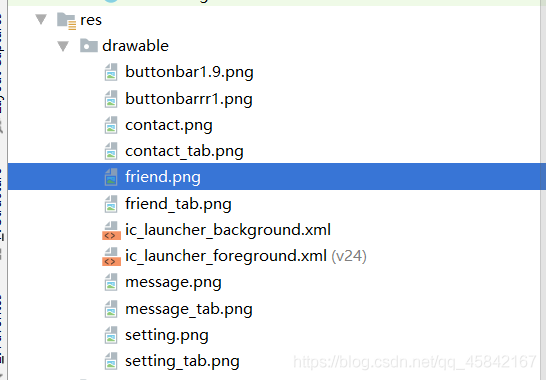546x380 pixels.
Task: Select the drawable folder icon
Action: [x=89, y=46]
